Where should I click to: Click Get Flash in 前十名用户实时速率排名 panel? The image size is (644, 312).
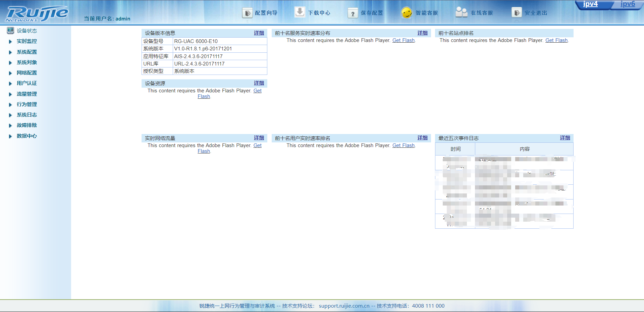coord(404,145)
